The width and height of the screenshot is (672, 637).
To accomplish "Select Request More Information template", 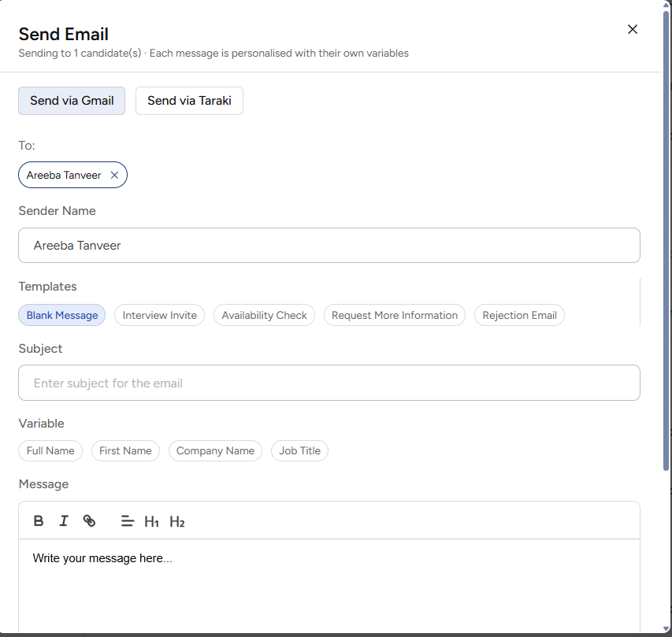I will click(395, 315).
